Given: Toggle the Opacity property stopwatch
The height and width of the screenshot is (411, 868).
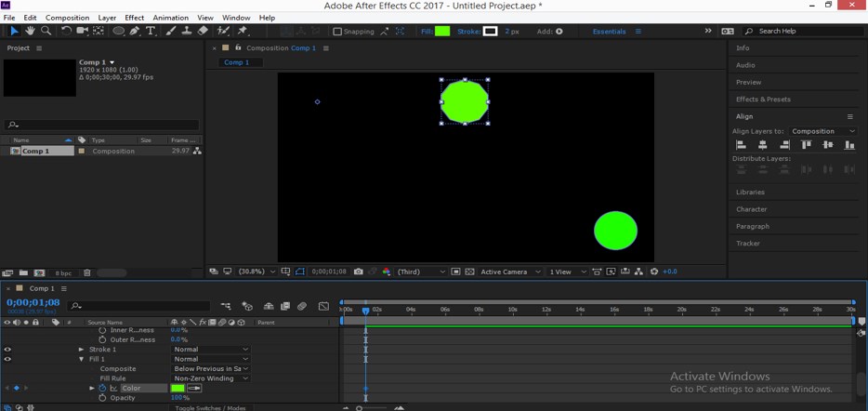Looking at the screenshot, I should 102,398.
